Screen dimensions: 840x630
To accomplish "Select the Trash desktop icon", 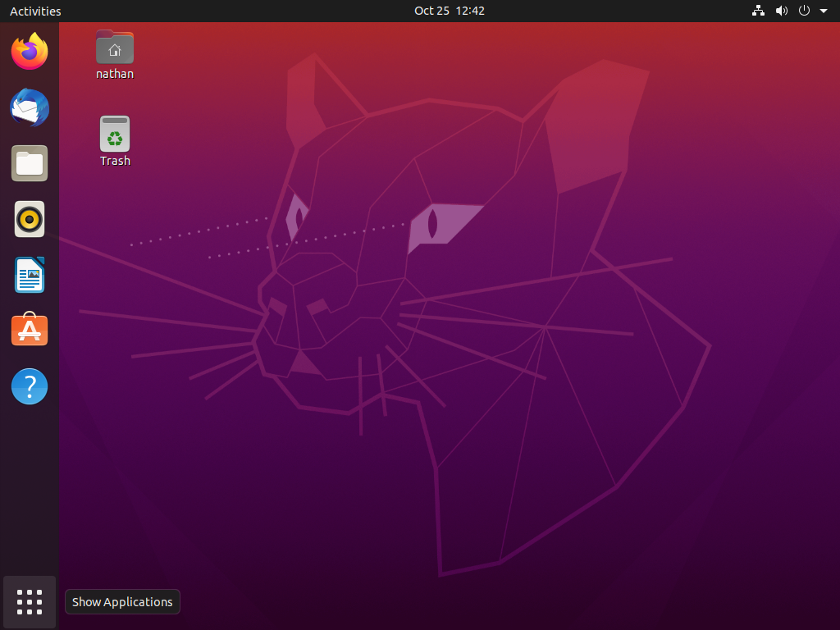I will (115, 134).
